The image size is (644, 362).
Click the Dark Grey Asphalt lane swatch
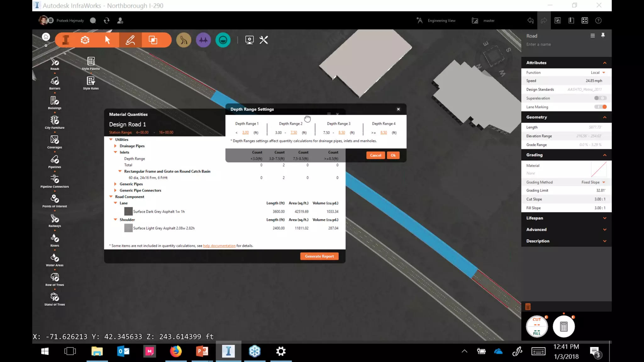(128, 212)
